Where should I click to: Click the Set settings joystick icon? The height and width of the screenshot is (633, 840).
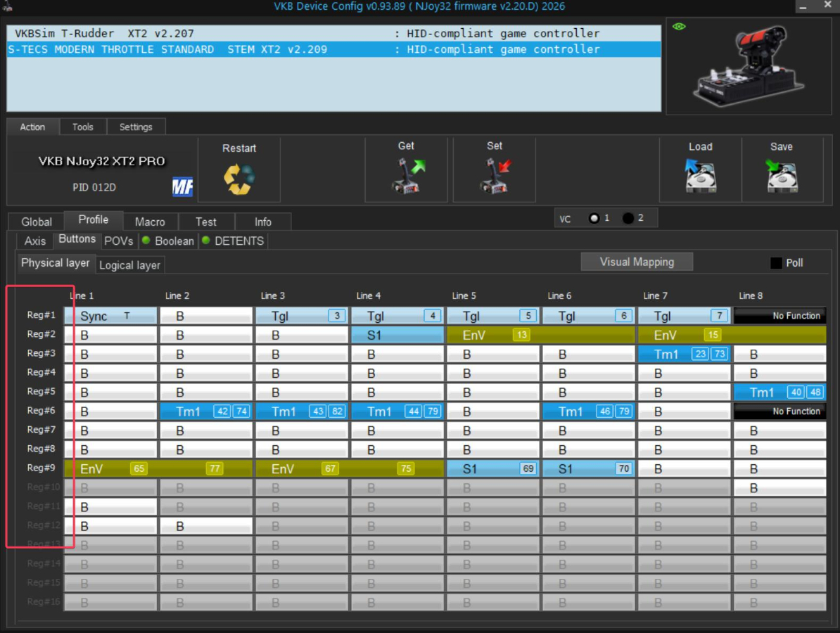coord(495,176)
